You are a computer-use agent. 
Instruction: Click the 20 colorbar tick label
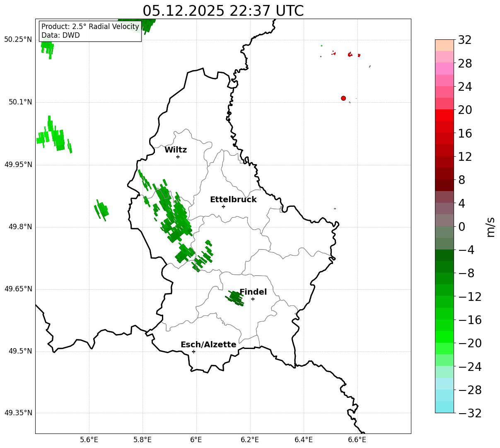click(x=465, y=110)
